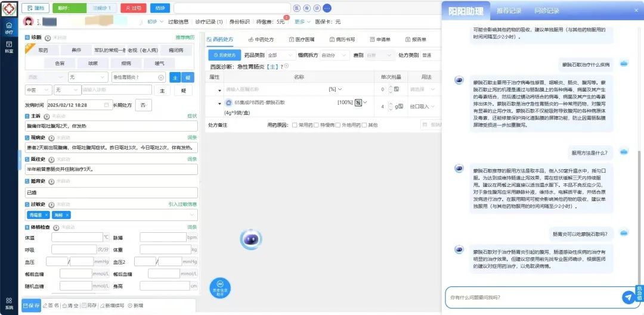Remove the 海鲜 allergy tag
This screenshot has height=315, width=644.
click(x=67, y=215)
